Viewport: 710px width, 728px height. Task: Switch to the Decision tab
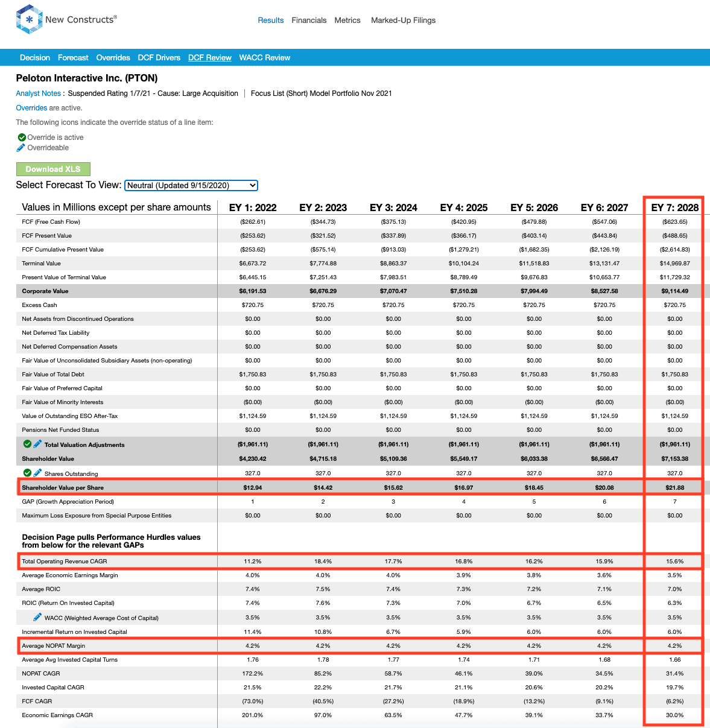(x=35, y=57)
